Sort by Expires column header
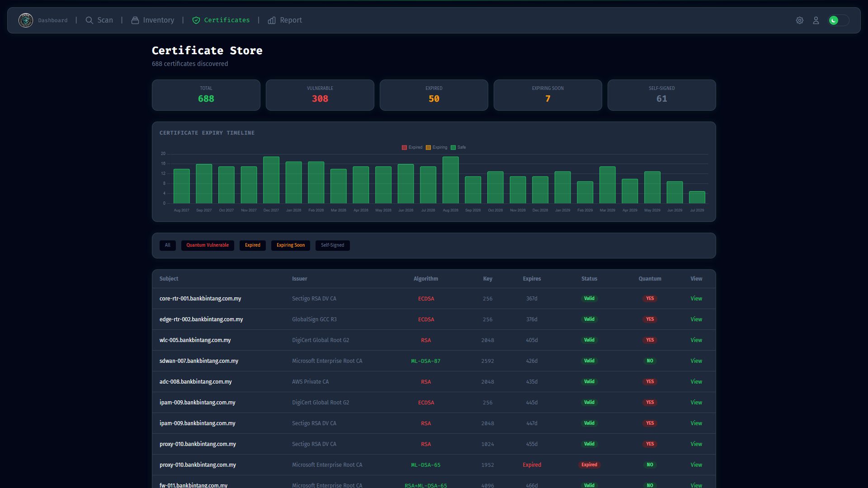Viewport: 868px width, 488px height. (x=532, y=279)
